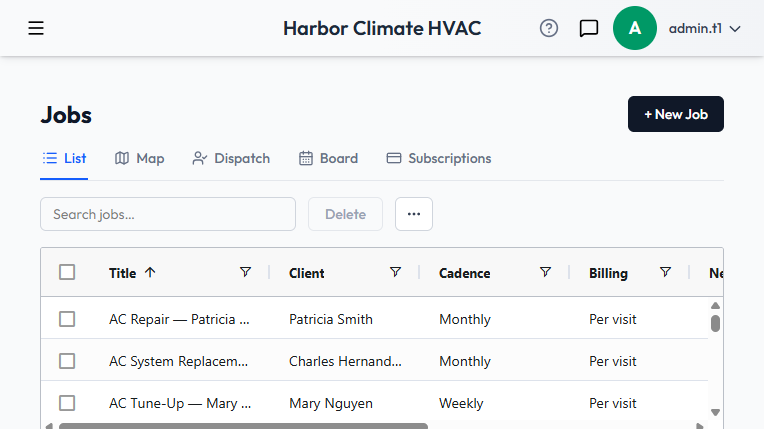Sort by the Billing column header

(x=608, y=273)
